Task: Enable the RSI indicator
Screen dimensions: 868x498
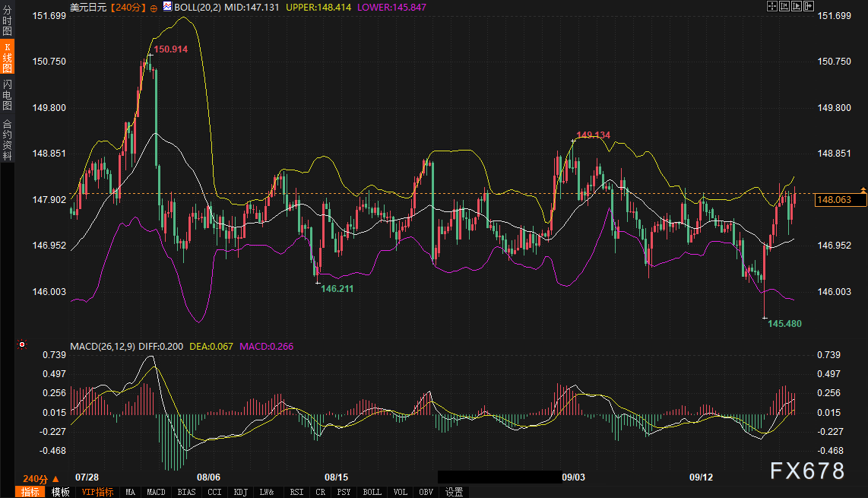Action: click(x=296, y=492)
